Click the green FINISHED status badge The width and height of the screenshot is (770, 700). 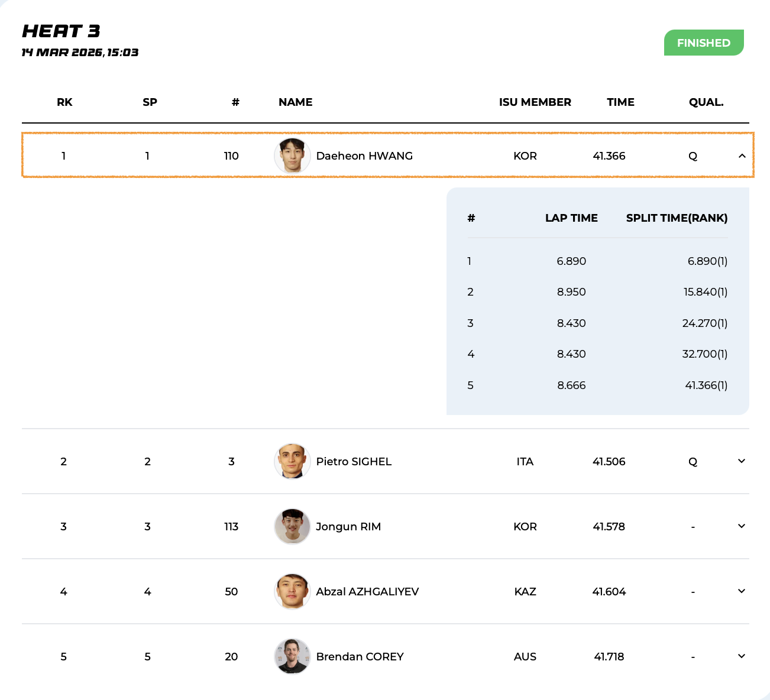pos(703,43)
